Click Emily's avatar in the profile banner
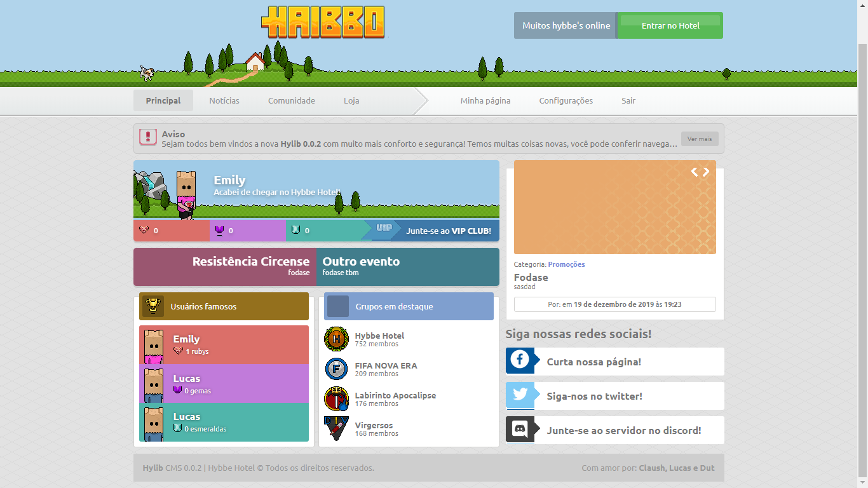The height and width of the screenshot is (488, 868). (186, 194)
